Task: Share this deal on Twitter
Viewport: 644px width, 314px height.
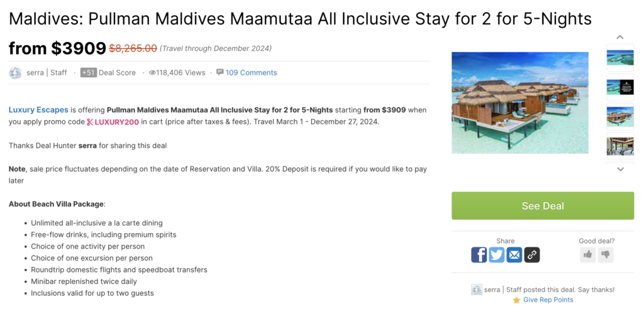Action: 497,255
